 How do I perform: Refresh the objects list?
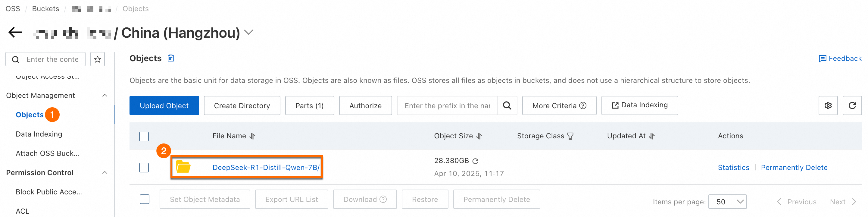(x=852, y=106)
